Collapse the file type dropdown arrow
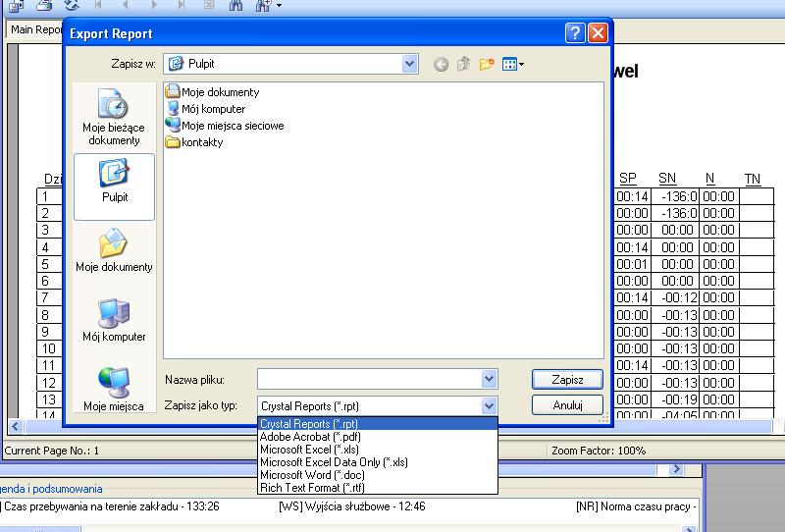 [489, 405]
